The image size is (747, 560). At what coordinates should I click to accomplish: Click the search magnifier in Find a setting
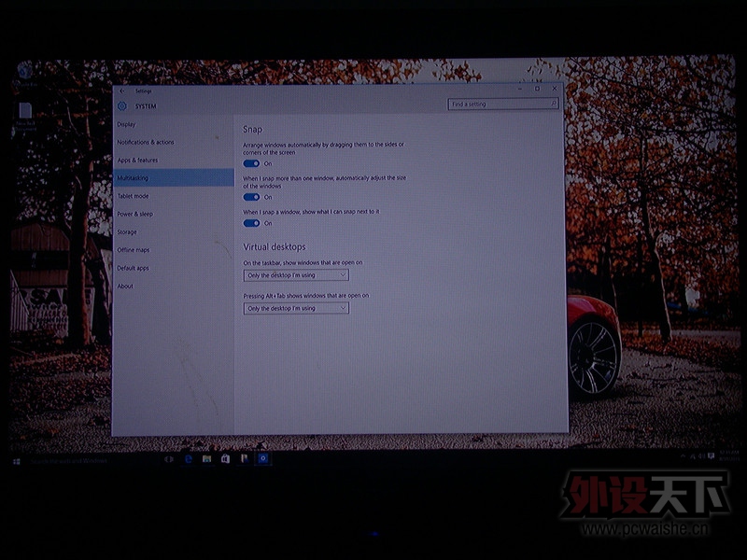coord(553,104)
